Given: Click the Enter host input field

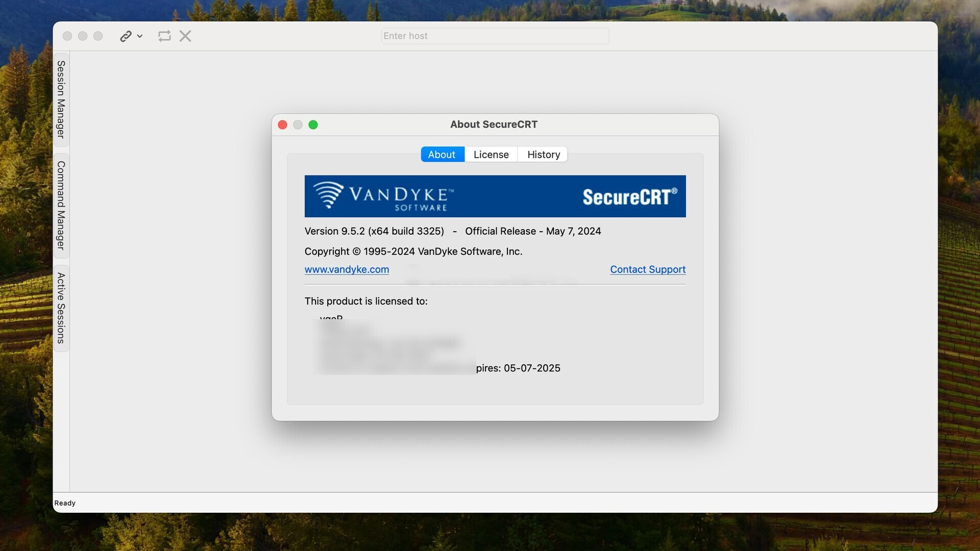Looking at the screenshot, I should (x=494, y=35).
